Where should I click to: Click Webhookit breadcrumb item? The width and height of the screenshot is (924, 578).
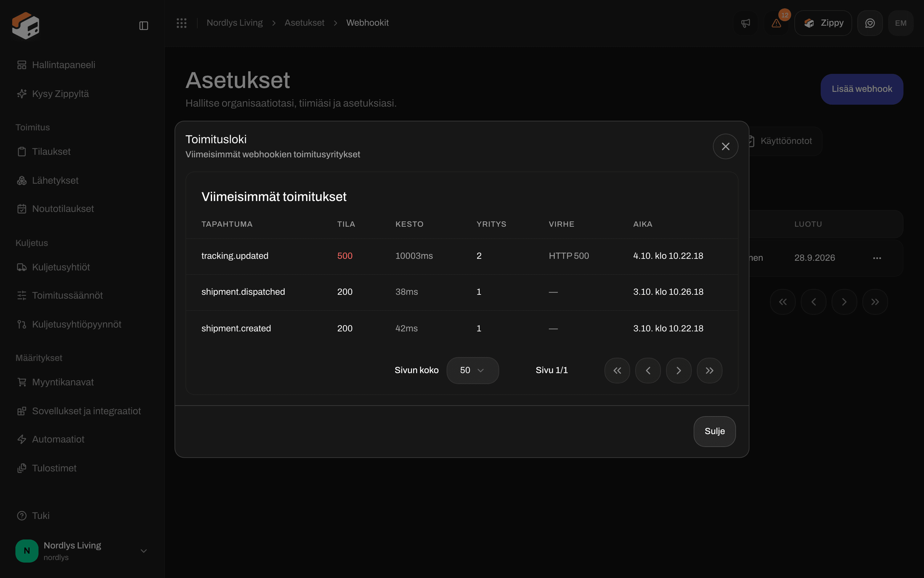click(x=367, y=23)
